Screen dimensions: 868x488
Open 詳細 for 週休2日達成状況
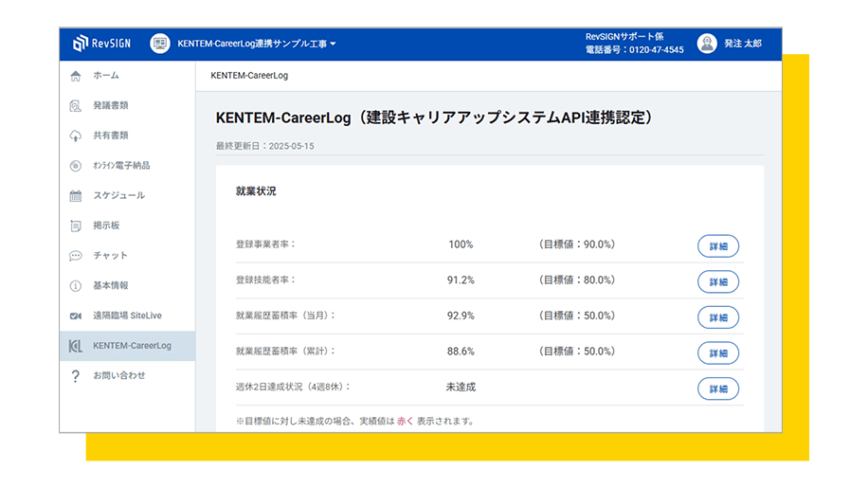pos(717,389)
